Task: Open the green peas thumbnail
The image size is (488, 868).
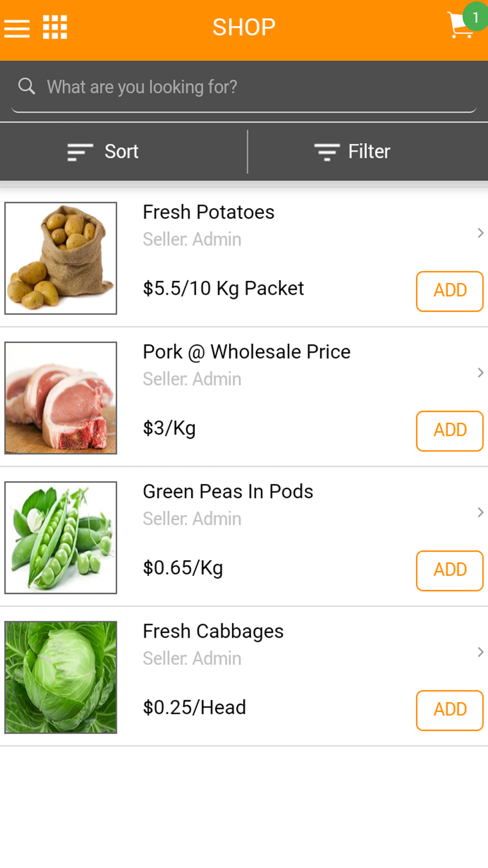Action: 61,537
